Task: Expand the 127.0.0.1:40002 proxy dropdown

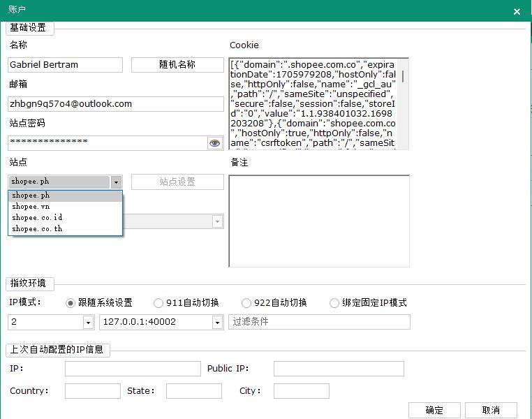Action: 217,322
